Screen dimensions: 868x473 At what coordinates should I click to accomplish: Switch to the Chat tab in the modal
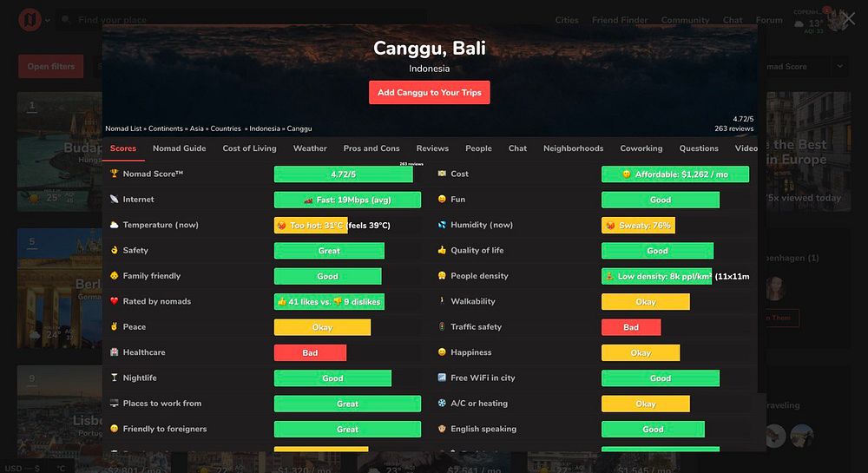[517, 148]
